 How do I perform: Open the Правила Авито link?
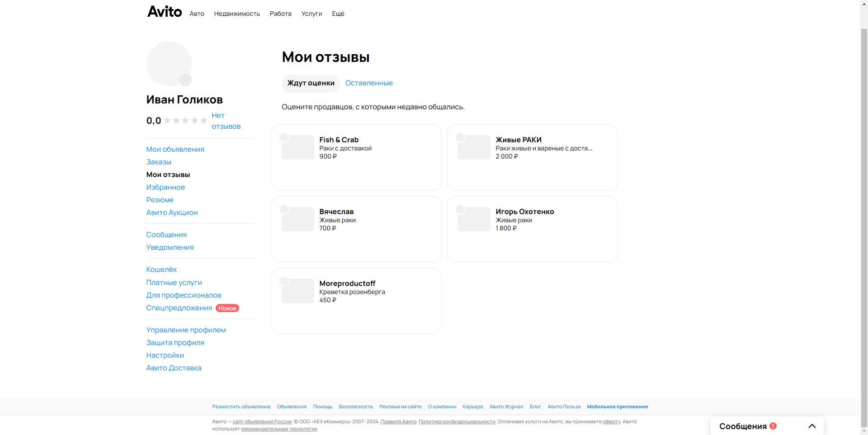398,421
